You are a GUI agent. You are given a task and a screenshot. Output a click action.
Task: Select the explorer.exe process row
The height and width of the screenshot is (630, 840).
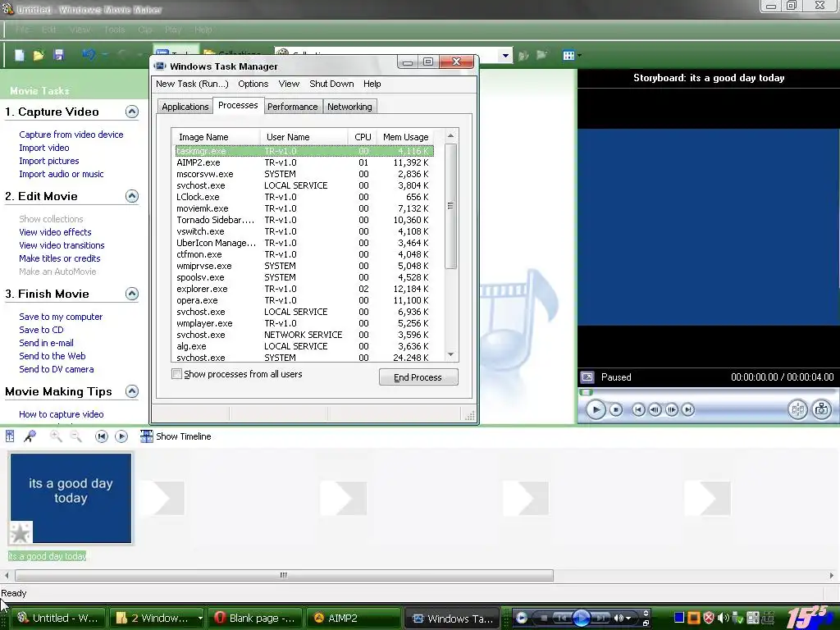tap(304, 289)
